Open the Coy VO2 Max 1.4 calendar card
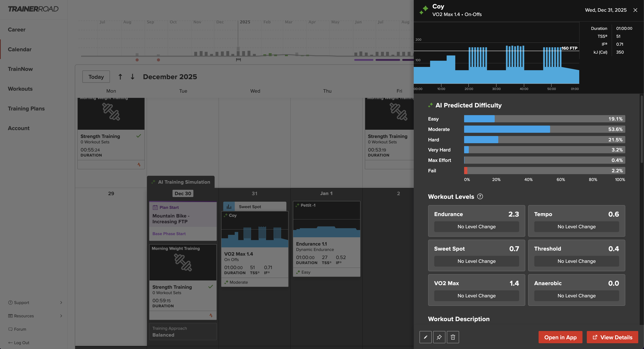The width and height of the screenshot is (644, 349). tap(255, 249)
